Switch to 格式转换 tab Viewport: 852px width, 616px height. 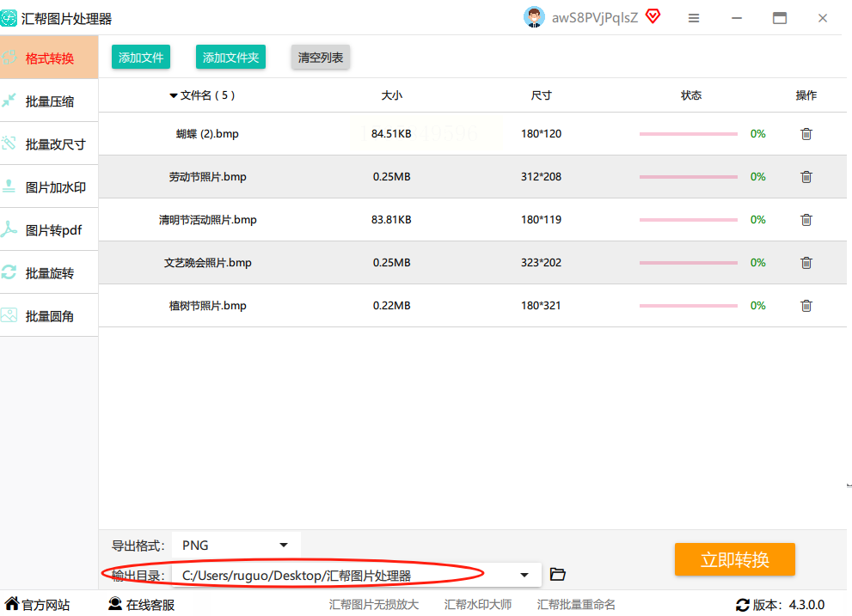(x=49, y=57)
